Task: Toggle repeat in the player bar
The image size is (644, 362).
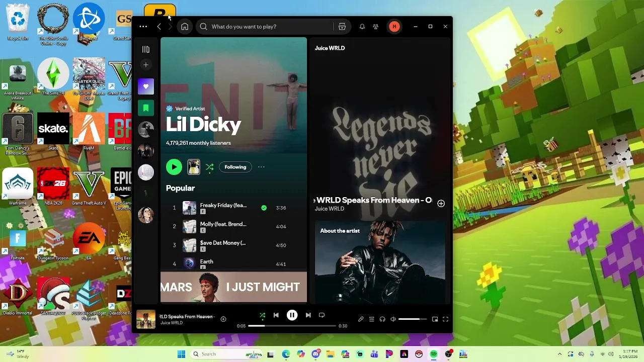Action: point(321,315)
